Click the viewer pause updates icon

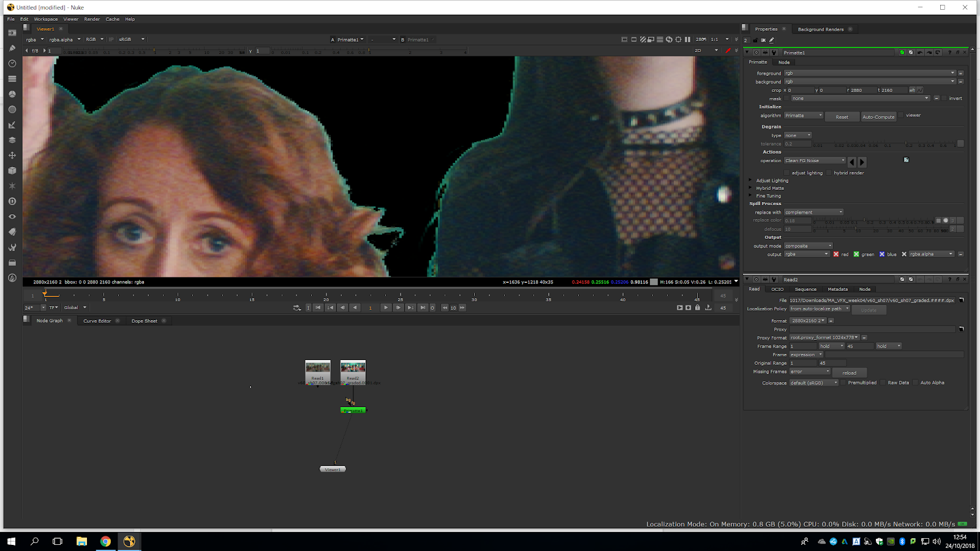[x=687, y=40]
